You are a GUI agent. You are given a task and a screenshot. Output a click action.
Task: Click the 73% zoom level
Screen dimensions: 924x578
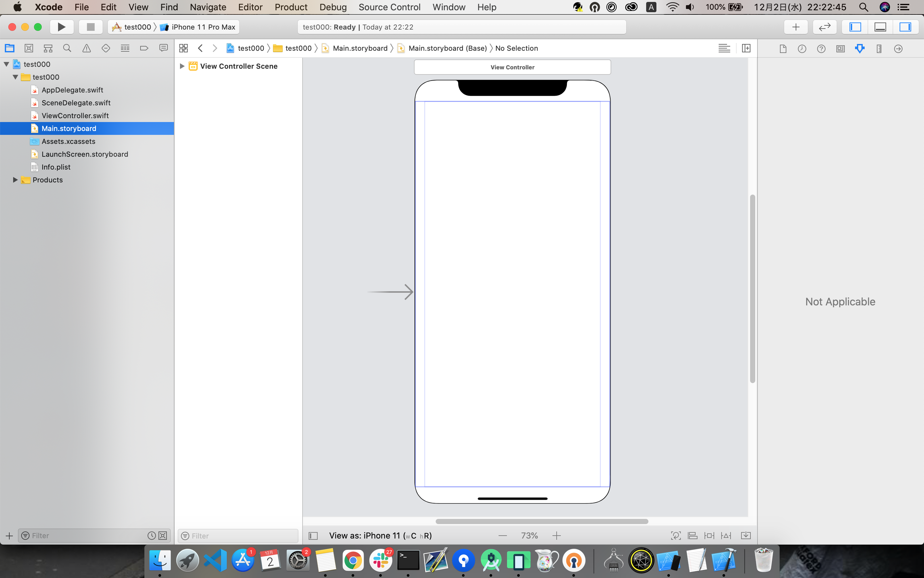pyautogui.click(x=530, y=536)
